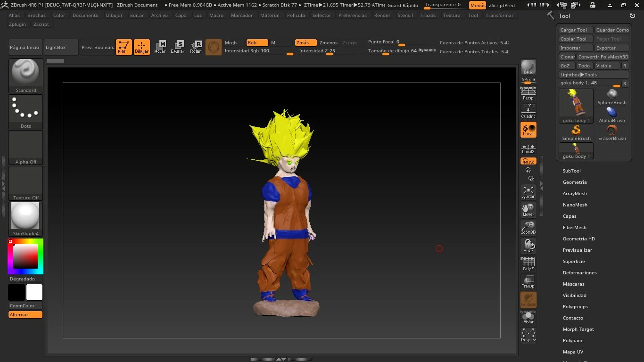Toggle XYZ rotation mode
This screenshot has width=644, height=362.
pos(528,161)
